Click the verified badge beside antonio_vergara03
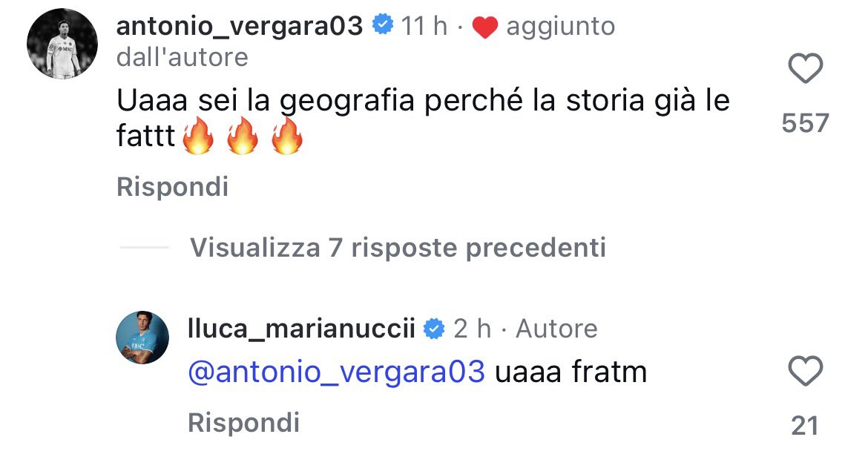 click(x=382, y=27)
